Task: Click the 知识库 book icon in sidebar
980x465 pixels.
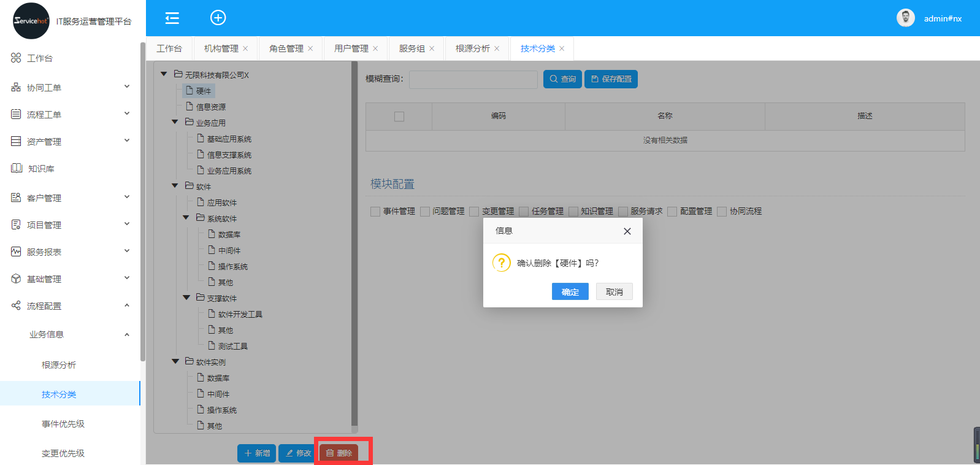Action: point(17,169)
